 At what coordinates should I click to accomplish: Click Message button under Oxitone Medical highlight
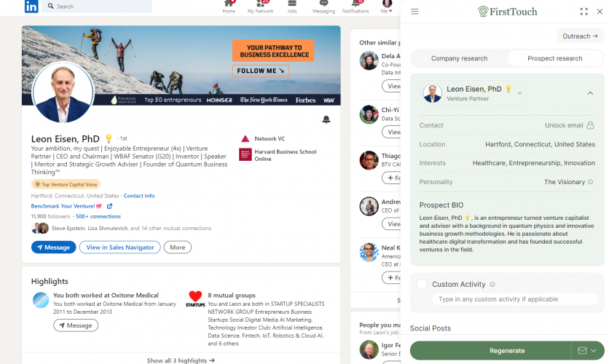(x=76, y=325)
